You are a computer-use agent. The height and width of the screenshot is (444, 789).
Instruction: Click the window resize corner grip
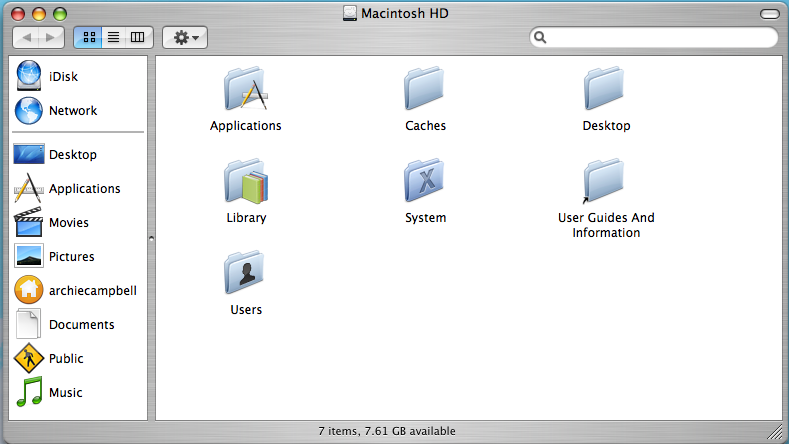[775, 431]
